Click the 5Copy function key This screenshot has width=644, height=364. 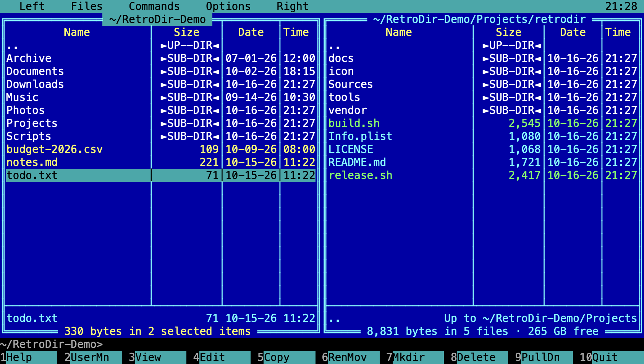(x=286, y=357)
